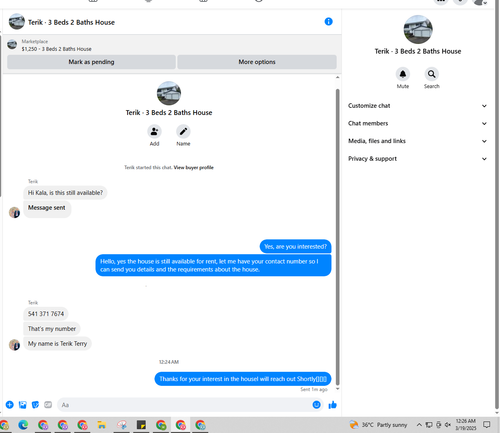The image size is (500, 433).
Task: Click the 'Yes, are you interested?' message
Action: click(x=295, y=247)
